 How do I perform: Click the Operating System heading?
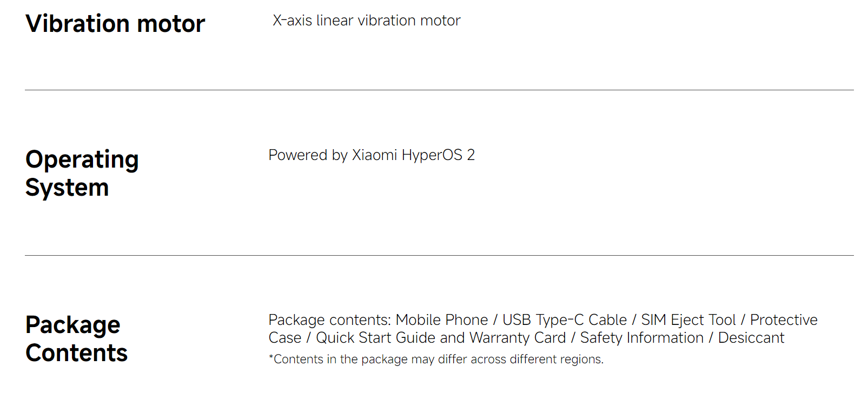point(82,174)
